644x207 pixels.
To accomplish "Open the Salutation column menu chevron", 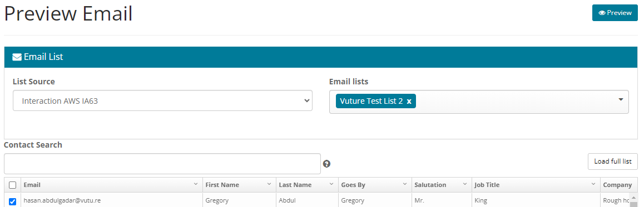I will coord(465,184).
